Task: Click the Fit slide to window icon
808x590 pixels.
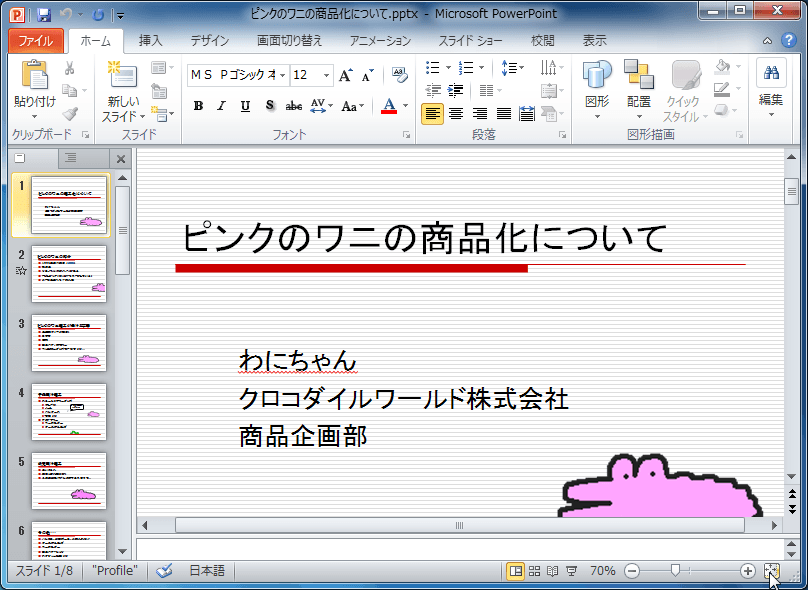Action: point(771,570)
